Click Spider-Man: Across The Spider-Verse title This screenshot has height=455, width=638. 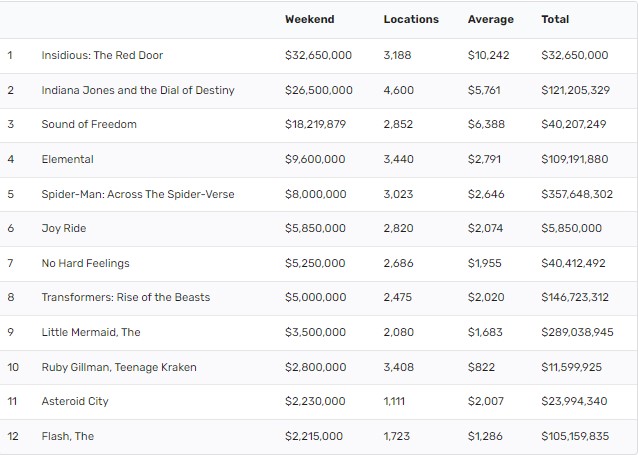click(x=138, y=194)
